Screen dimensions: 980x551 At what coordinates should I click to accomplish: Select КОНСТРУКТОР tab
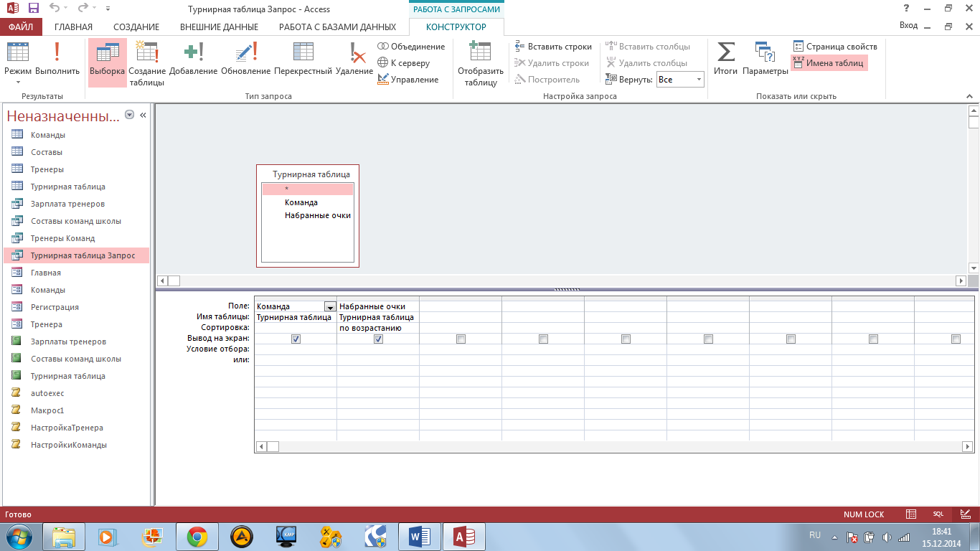tap(456, 27)
